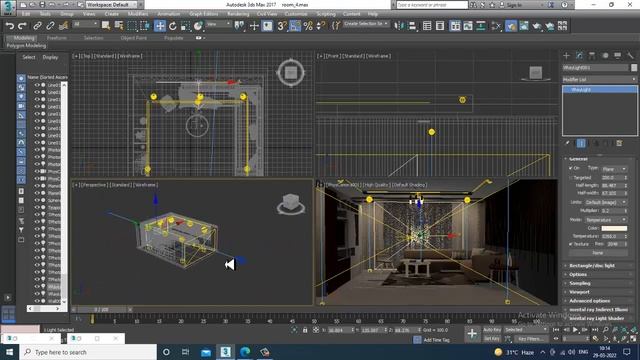Open the Help menu
The height and width of the screenshot is (360, 640).
(373, 14)
